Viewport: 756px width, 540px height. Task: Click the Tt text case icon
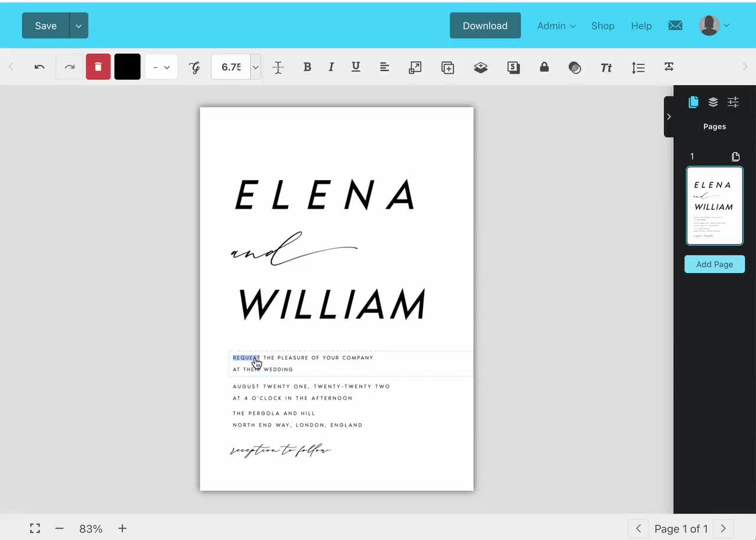pyautogui.click(x=606, y=67)
